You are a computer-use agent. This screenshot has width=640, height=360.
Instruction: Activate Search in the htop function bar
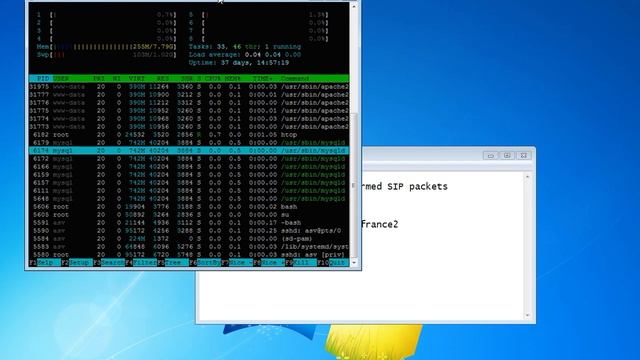point(113,262)
